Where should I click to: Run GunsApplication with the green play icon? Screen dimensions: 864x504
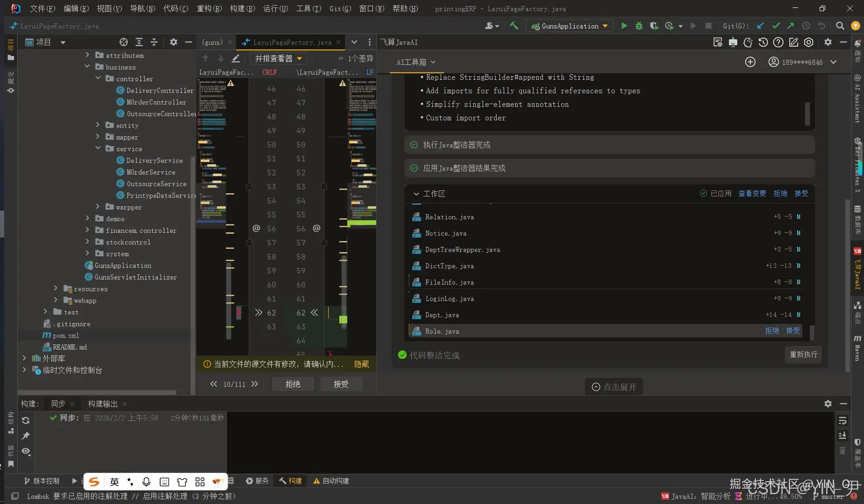pos(624,26)
